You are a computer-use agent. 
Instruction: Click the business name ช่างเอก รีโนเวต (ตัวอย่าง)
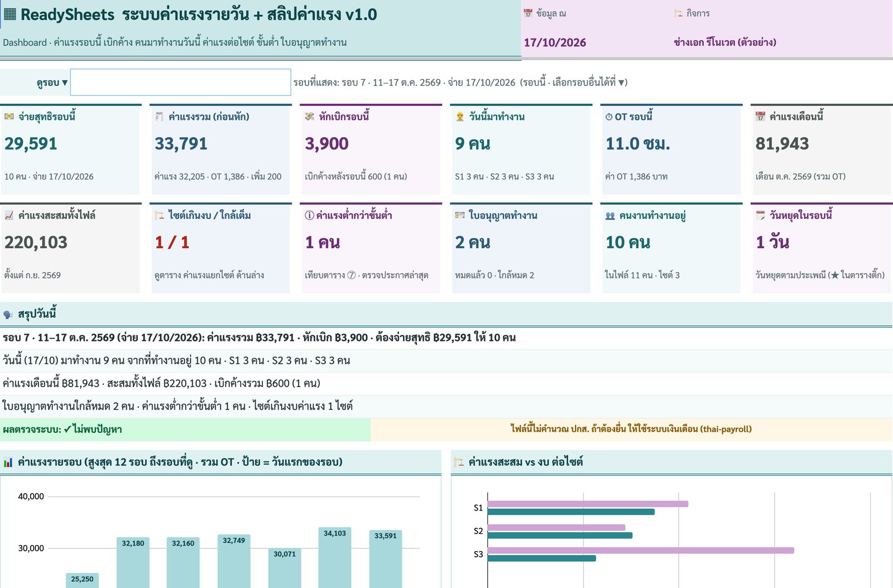tap(725, 42)
